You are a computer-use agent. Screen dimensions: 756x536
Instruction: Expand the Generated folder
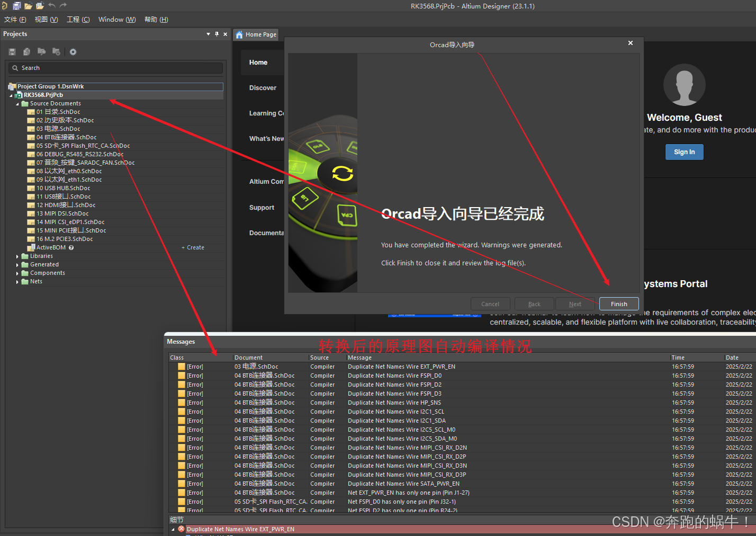click(17, 265)
